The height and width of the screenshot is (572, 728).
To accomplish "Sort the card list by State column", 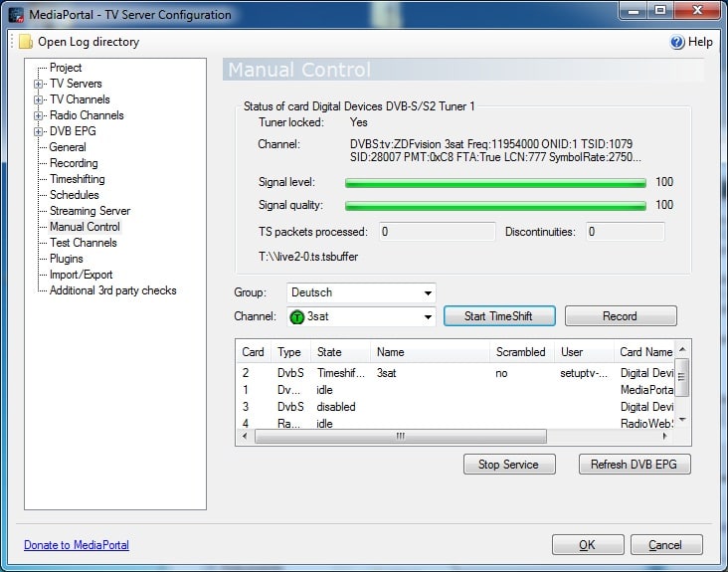I will tap(341, 352).
